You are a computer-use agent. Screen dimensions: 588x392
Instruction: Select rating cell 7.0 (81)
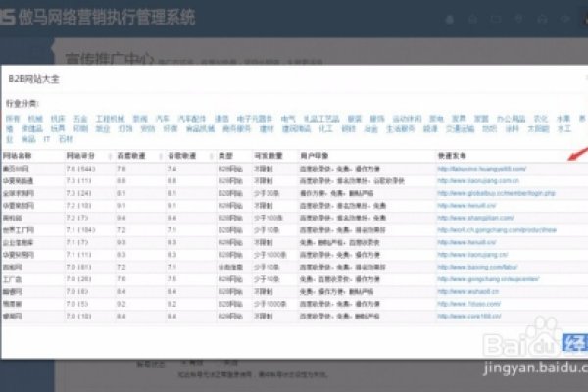(x=78, y=268)
